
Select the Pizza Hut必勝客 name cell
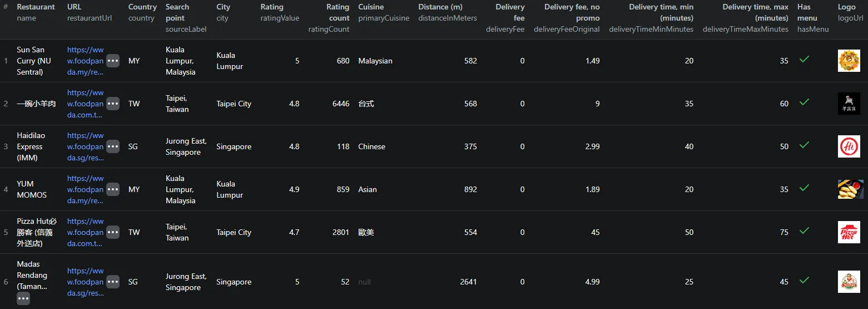pos(37,232)
